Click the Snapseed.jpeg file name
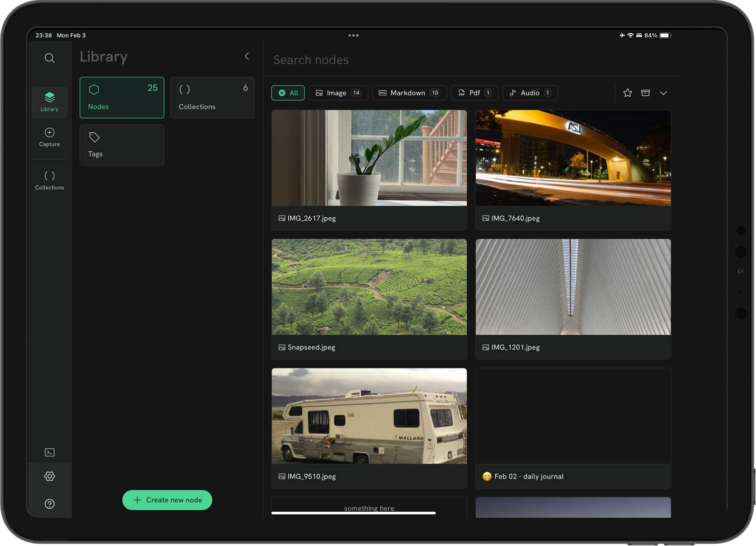This screenshot has width=756, height=546. [x=311, y=347]
